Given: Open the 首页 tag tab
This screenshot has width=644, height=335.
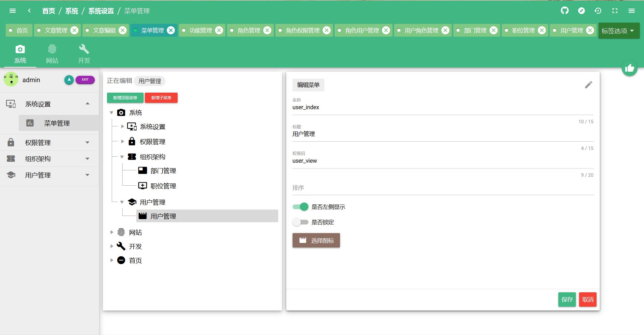Looking at the screenshot, I should pyautogui.click(x=19, y=30).
